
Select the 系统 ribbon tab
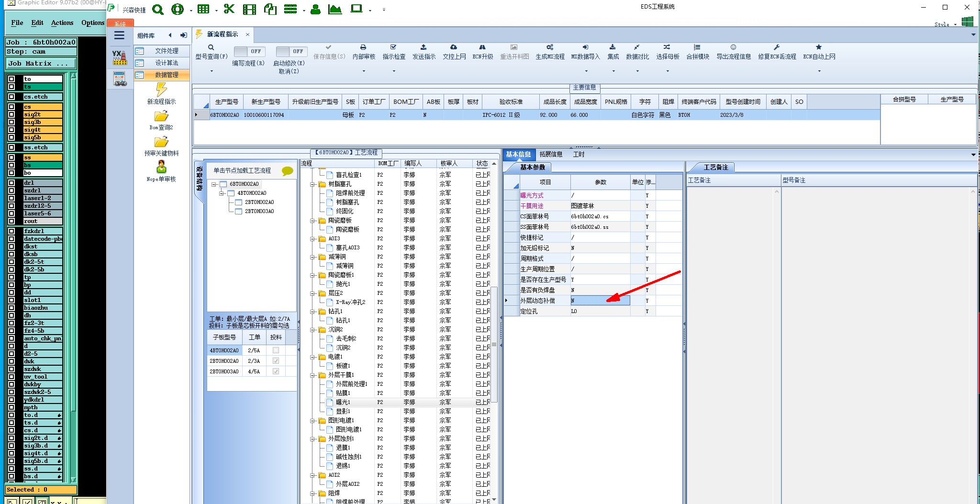click(x=120, y=24)
